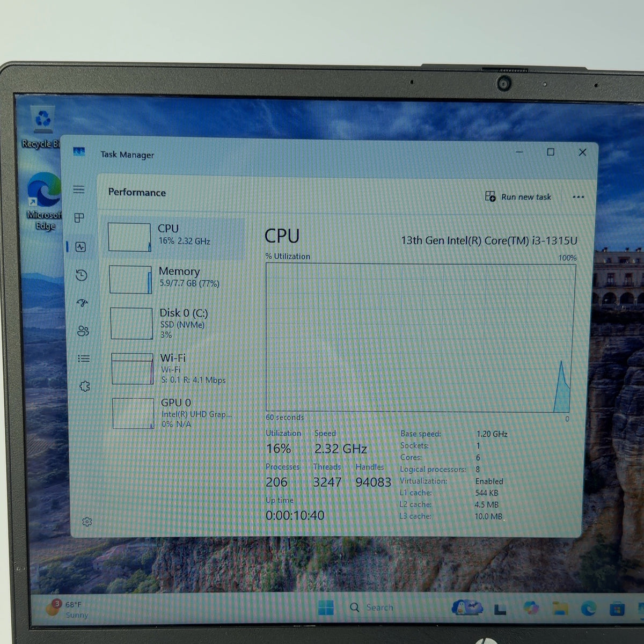
Task: Close the Task Manager window
Action: [582, 152]
